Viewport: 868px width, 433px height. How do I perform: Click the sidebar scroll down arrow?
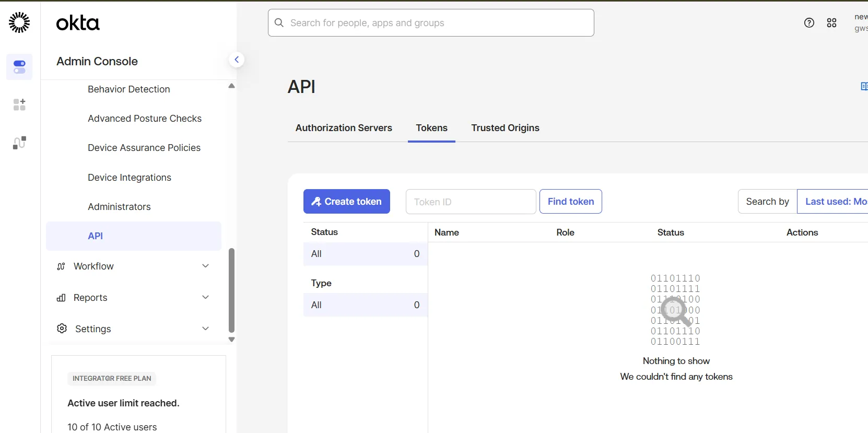[231, 340]
